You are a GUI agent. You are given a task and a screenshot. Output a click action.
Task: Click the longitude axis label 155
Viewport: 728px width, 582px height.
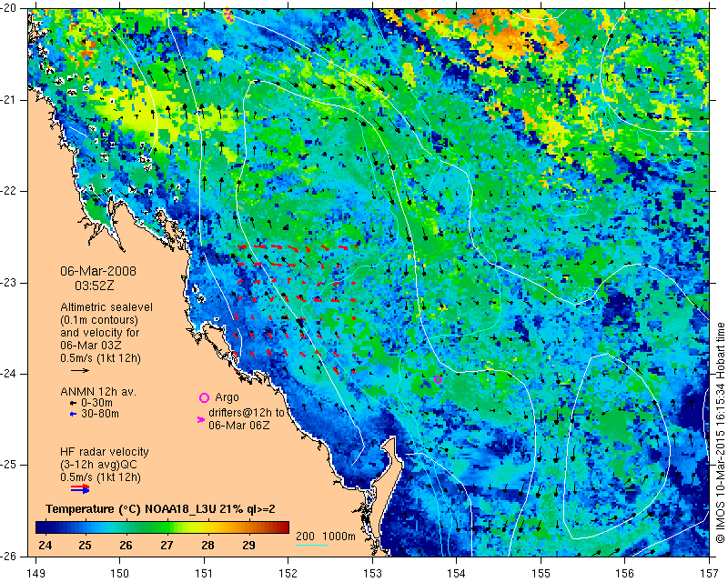pyautogui.click(x=541, y=574)
